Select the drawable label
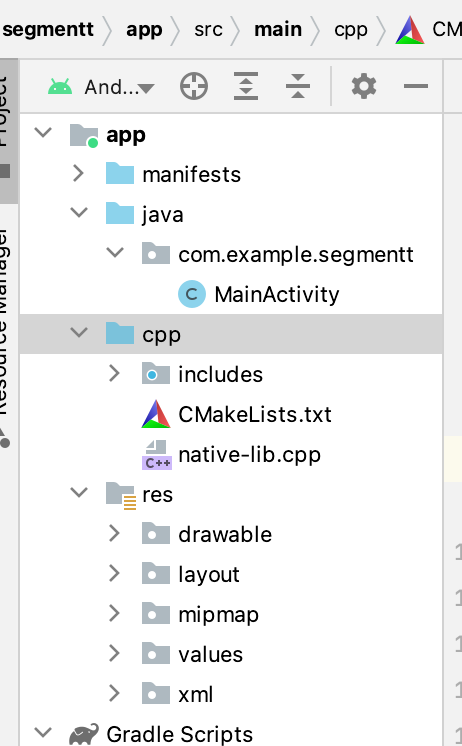The height and width of the screenshot is (746, 462). point(225,534)
